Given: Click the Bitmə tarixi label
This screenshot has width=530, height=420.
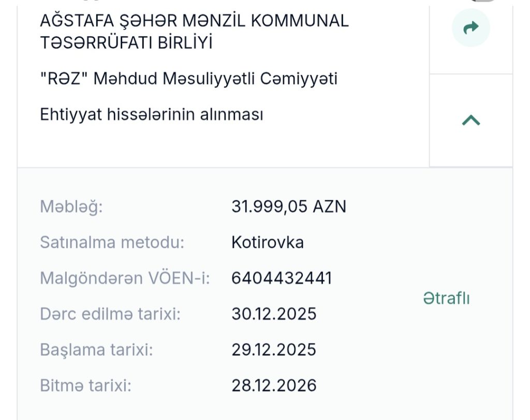Looking at the screenshot, I should pos(86,385).
